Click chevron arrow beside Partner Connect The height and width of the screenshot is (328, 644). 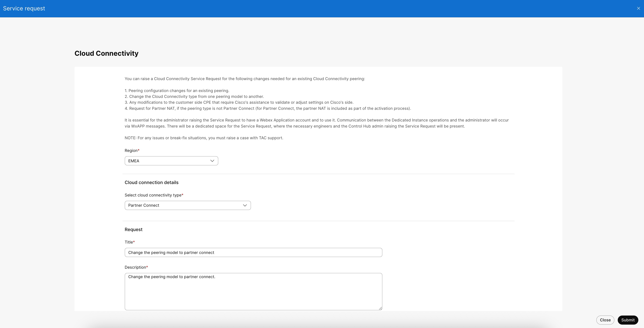tap(245, 205)
